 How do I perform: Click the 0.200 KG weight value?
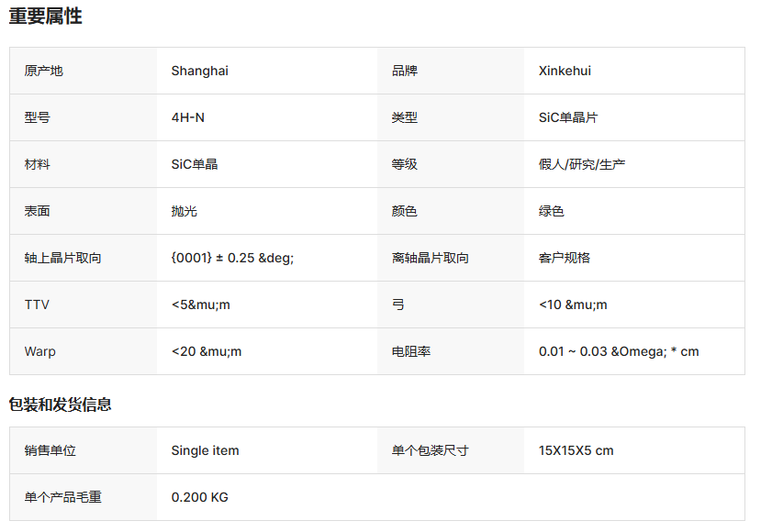click(x=199, y=497)
